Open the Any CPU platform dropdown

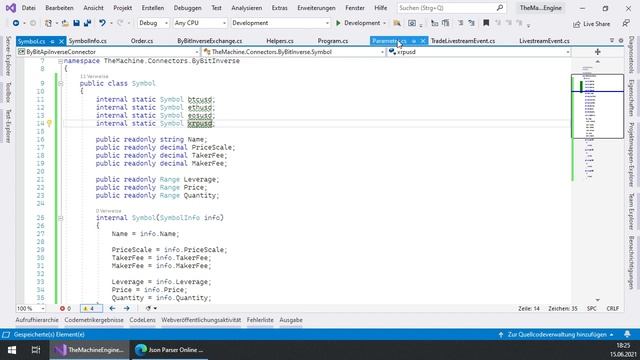200,23
